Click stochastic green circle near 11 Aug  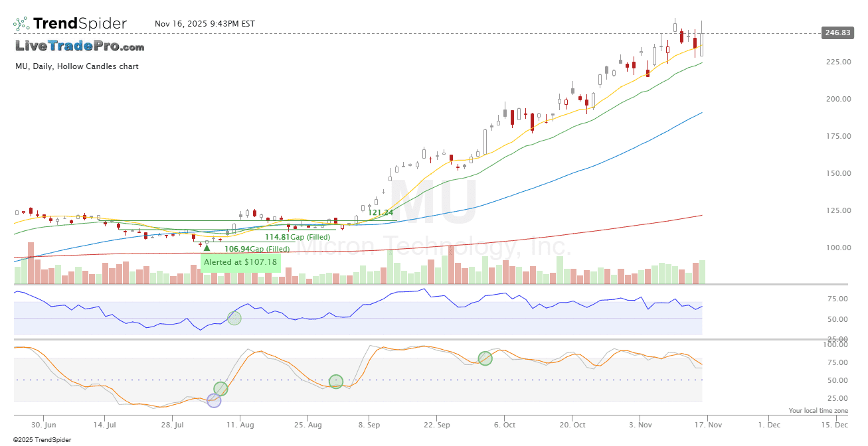220,389
